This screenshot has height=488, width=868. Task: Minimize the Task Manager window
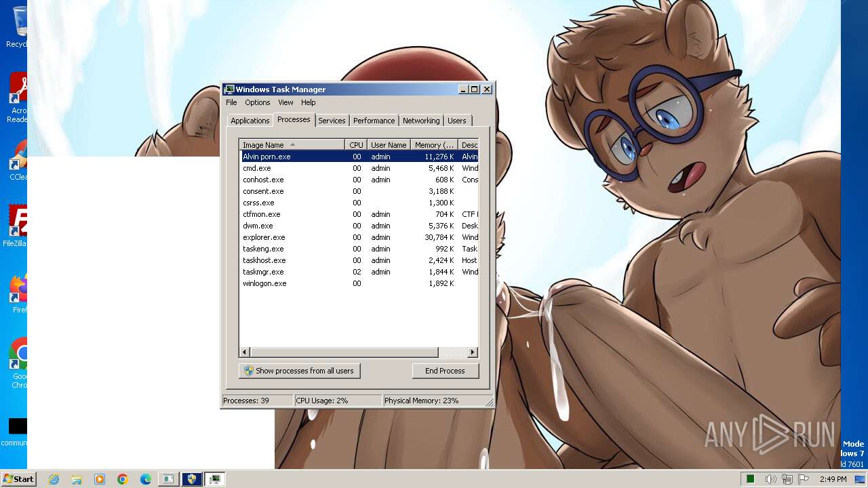[463, 89]
